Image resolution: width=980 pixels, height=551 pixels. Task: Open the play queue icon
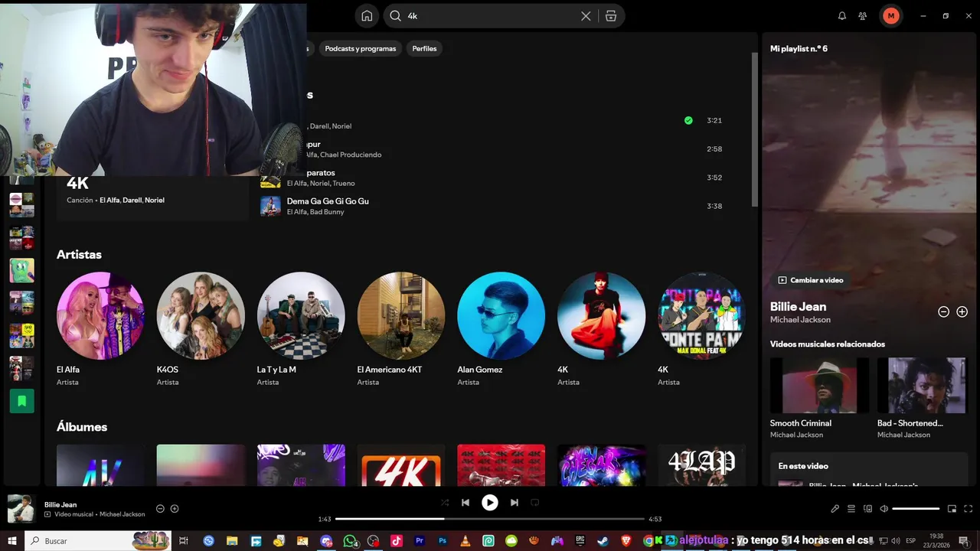[x=851, y=509]
